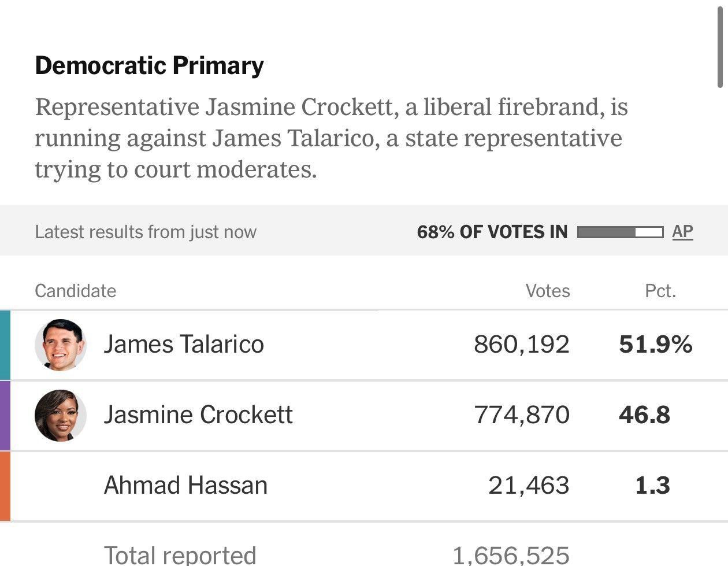728x566 pixels.
Task: Click Crockett's 46.8 percentage
Action: 645,415
